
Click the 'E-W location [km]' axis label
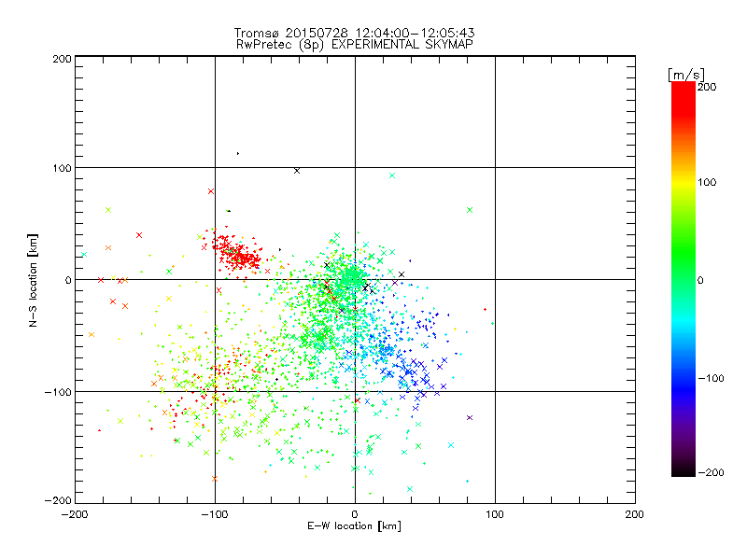pos(354,525)
